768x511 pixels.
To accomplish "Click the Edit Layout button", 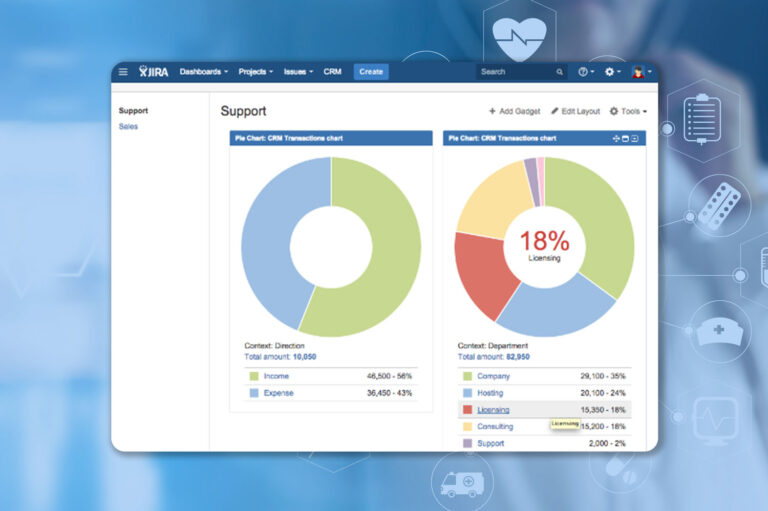I will pos(575,111).
